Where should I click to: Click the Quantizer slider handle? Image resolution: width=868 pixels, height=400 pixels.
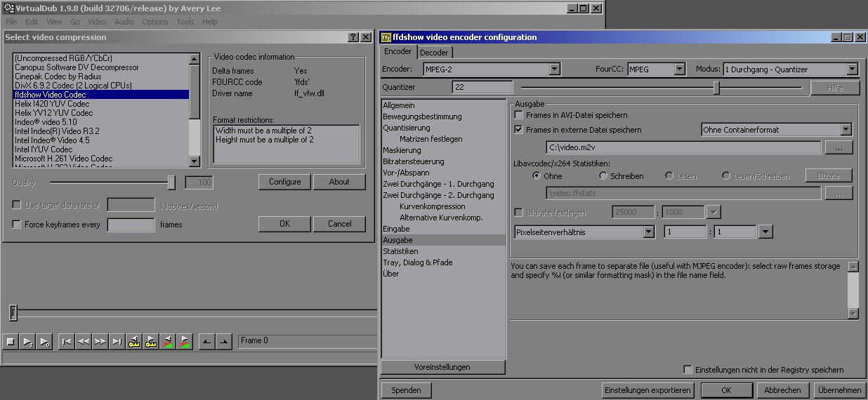(716, 88)
